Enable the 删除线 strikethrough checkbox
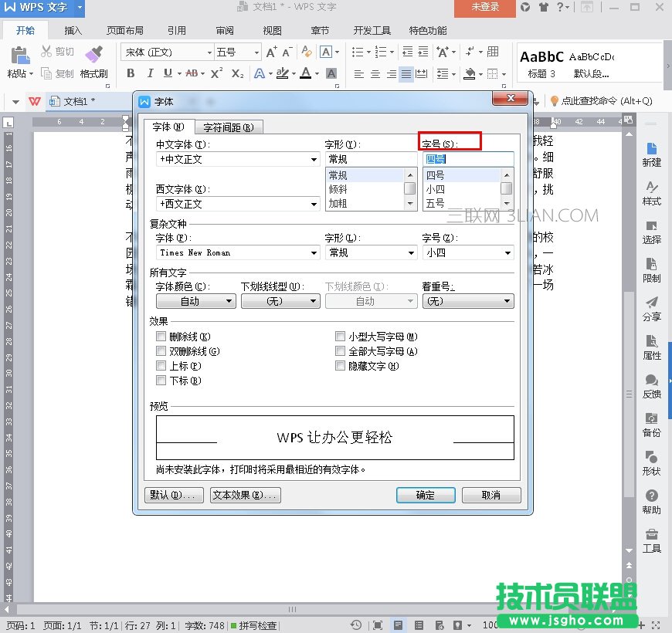This screenshot has height=633, width=672. pyautogui.click(x=161, y=337)
